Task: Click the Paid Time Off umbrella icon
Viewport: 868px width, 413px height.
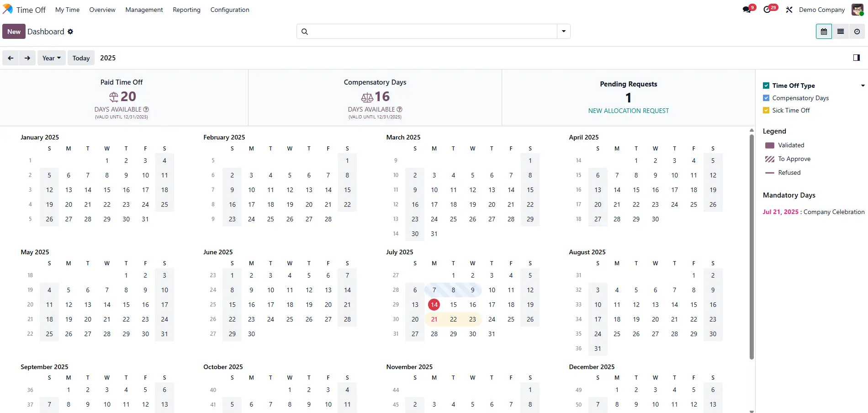Action: 114,97
